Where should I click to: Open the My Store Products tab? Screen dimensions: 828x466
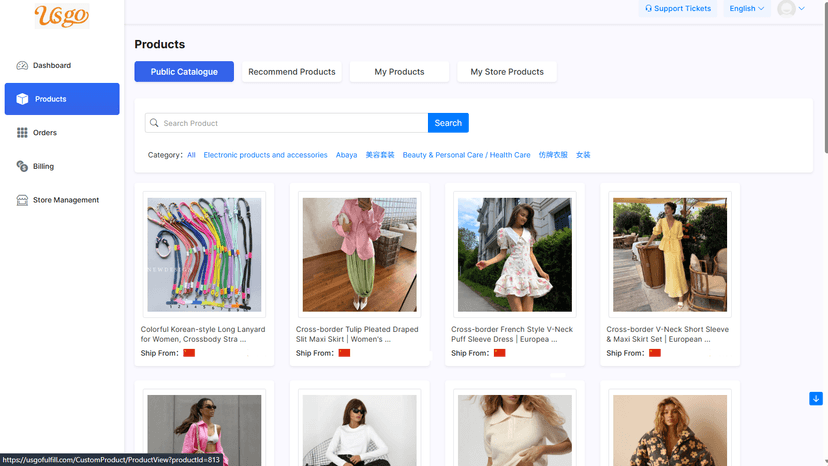pyautogui.click(x=507, y=72)
